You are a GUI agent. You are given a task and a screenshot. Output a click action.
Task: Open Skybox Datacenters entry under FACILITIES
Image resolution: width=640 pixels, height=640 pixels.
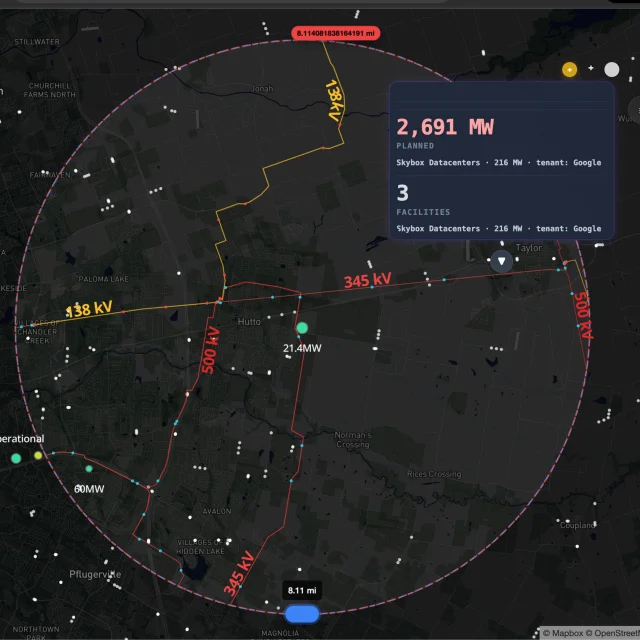[498, 229]
